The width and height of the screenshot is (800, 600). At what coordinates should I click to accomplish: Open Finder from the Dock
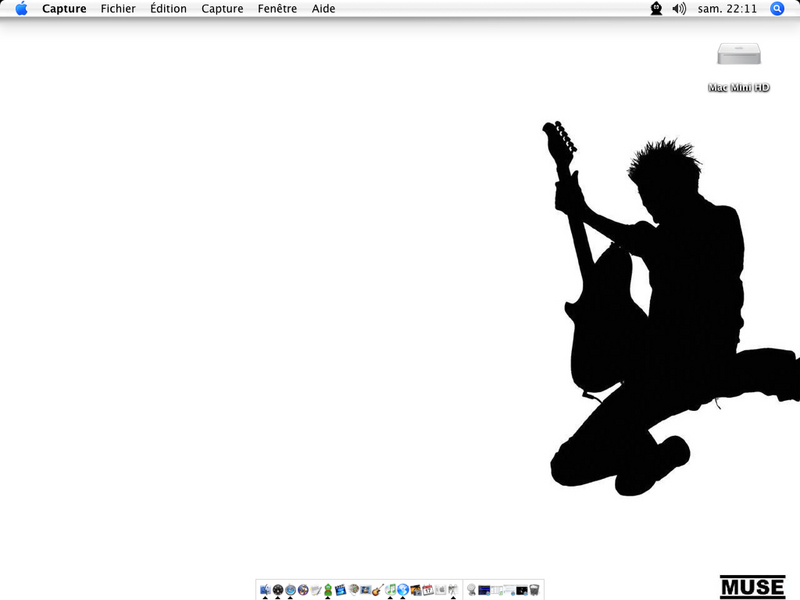(265, 590)
